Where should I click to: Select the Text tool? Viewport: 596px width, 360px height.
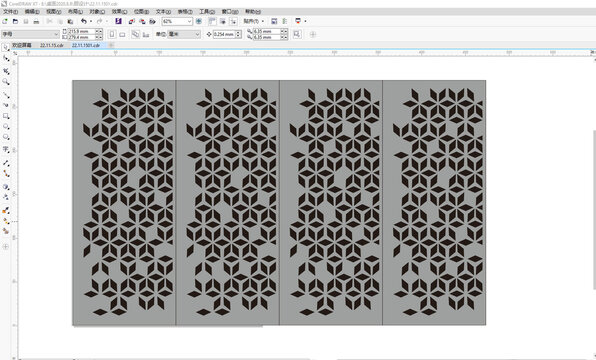6,149
